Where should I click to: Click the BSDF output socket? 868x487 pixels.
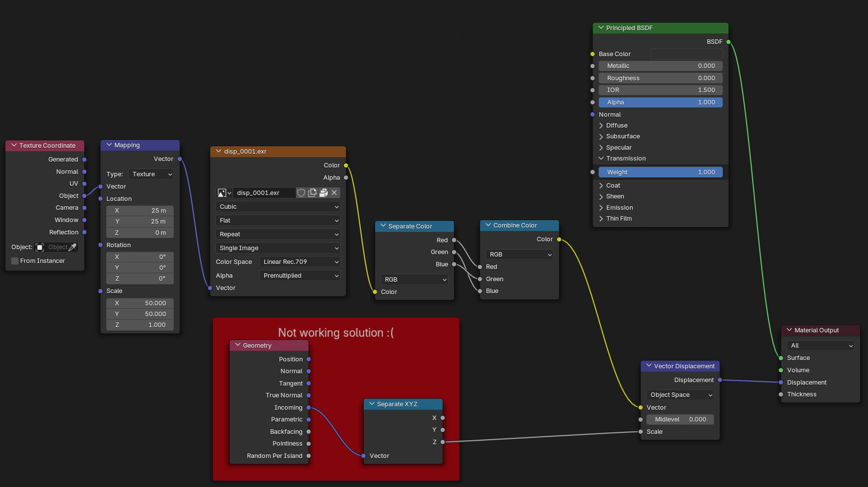tap(729, 42)
